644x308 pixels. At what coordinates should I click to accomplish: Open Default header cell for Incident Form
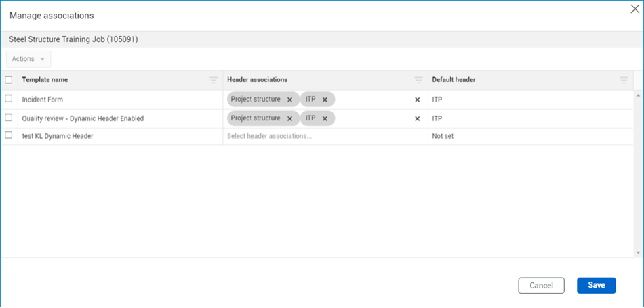coord(529,100)
